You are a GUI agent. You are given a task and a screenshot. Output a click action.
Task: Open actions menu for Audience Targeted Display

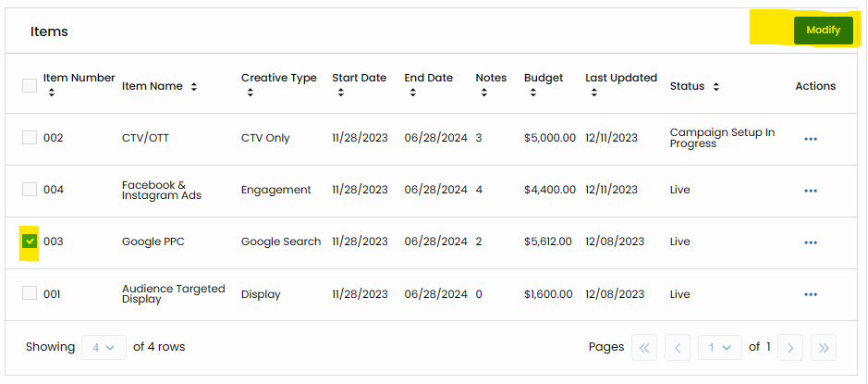(811, 294)
